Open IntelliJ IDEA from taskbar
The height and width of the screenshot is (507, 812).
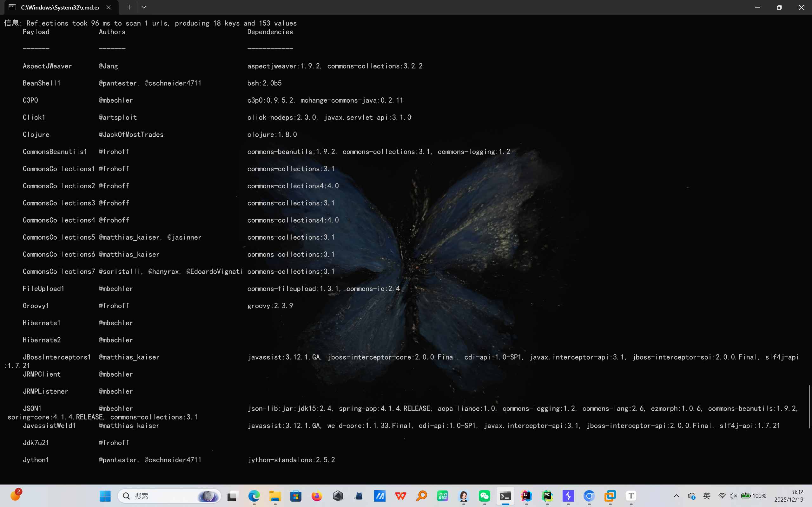(526, 496)
